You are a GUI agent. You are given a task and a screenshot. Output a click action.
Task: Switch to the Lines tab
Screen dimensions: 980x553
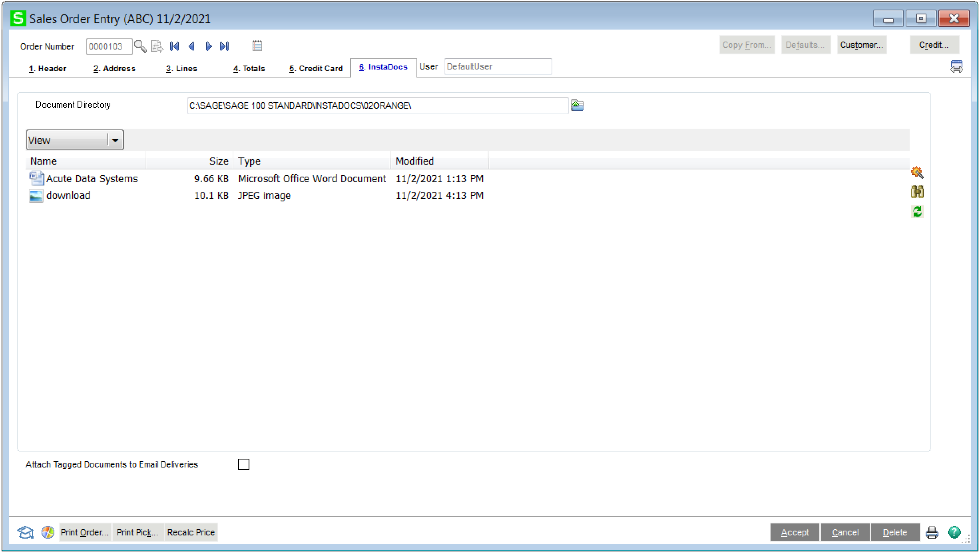coord(181,68)
